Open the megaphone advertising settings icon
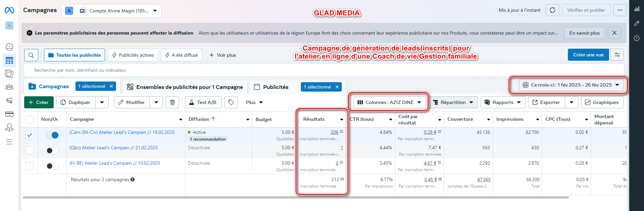 coord(9,100)
